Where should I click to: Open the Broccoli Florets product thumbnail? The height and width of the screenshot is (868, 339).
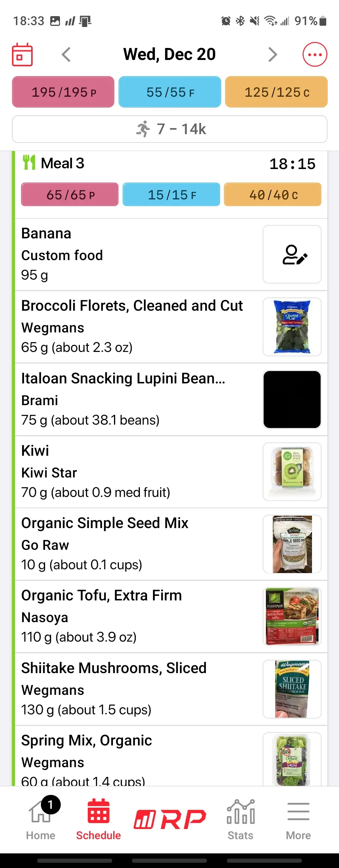pyautogui.click(x=292, y=326)
